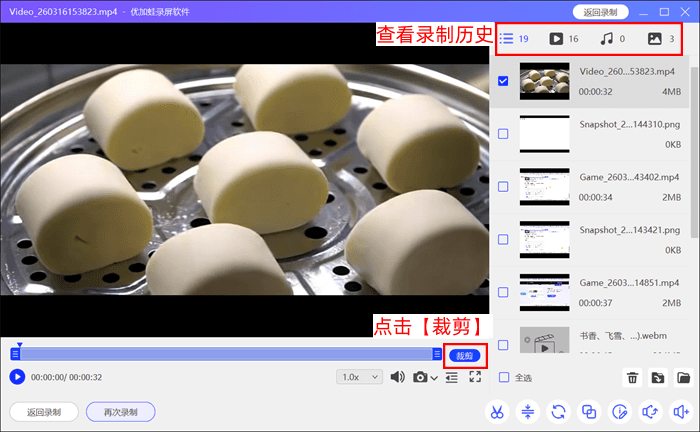Open the compress video tool

tap(528, 412)
